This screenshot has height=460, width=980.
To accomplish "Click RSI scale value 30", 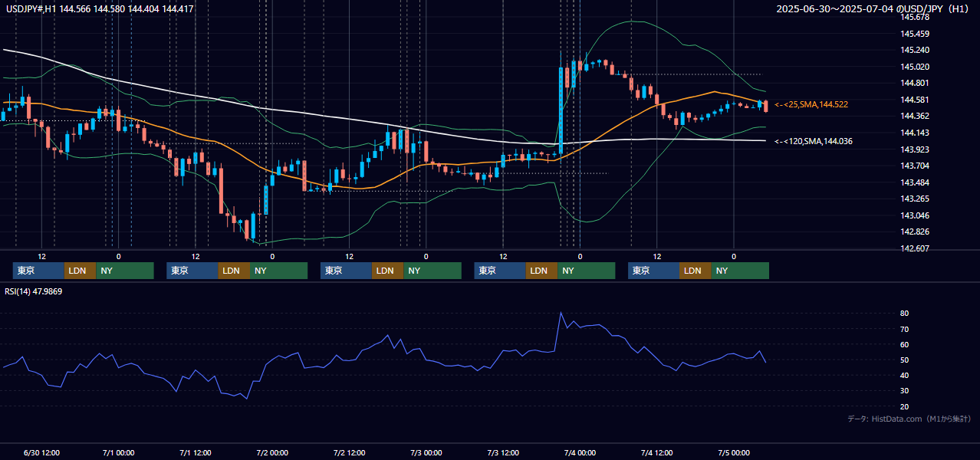I will click(x=904, y=391).
